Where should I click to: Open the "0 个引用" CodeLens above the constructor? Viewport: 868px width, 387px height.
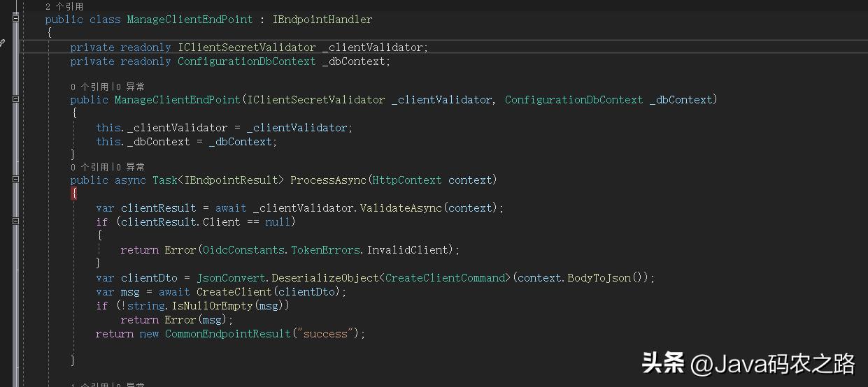90,87
